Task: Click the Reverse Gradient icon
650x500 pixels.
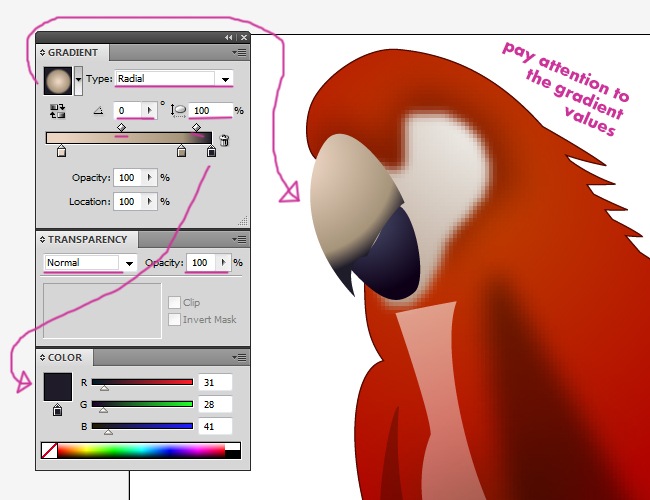Action: click(57, 111)
